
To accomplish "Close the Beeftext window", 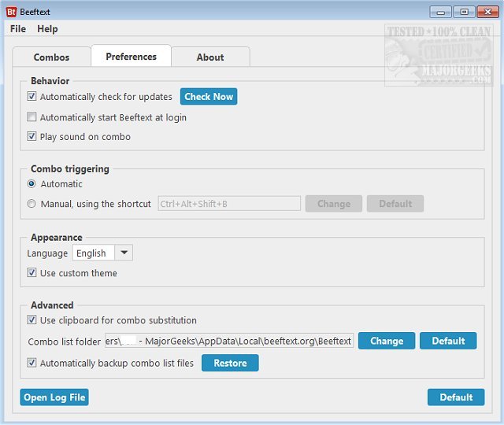I will tap(488, 13).
